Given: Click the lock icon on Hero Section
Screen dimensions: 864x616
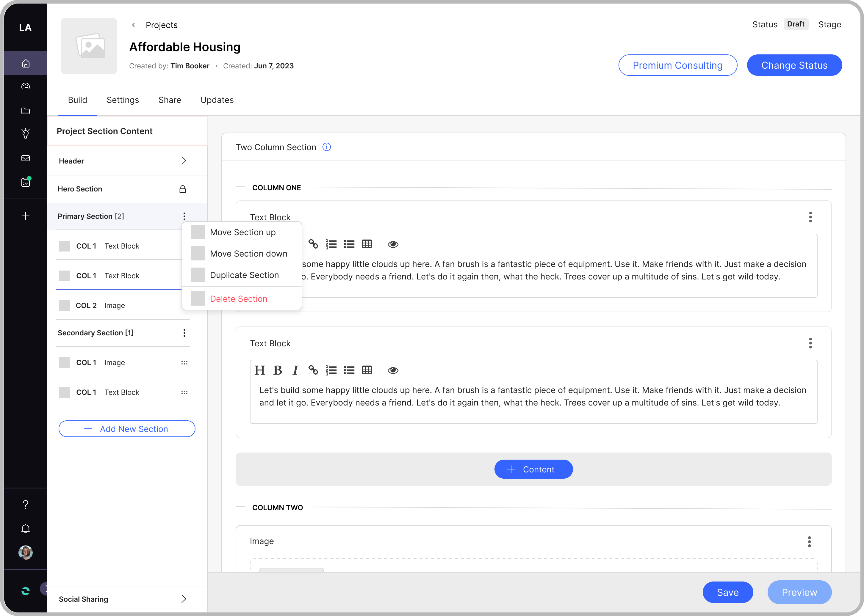Looking at the screenshot, I should [183, 189].
